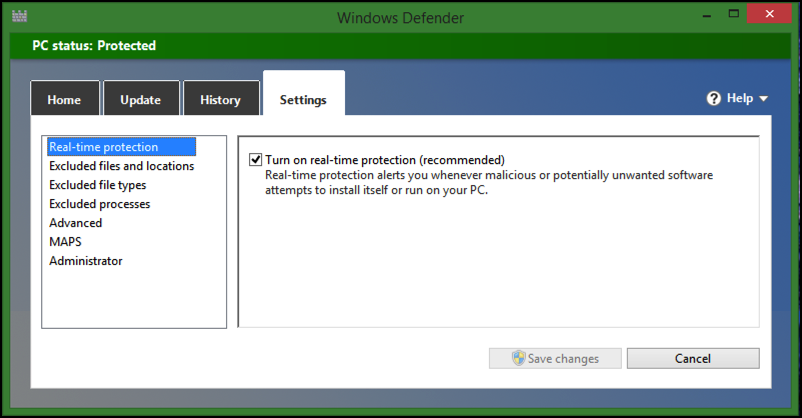Image resolution: width=802 pixels, height=418 pixels.
Task: Select Real-time protection in settings list
Action: pos(122,147)
